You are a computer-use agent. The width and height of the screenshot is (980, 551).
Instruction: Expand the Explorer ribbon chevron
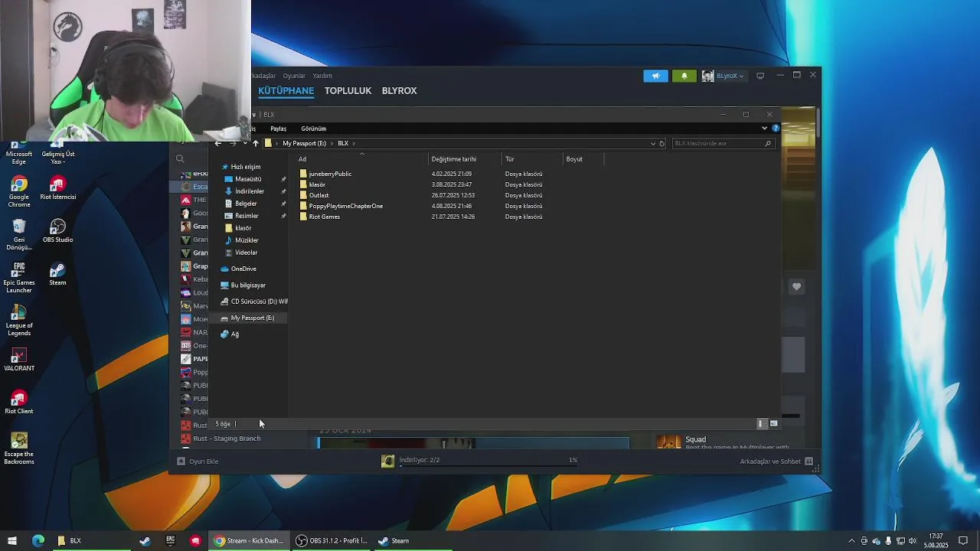764,128
